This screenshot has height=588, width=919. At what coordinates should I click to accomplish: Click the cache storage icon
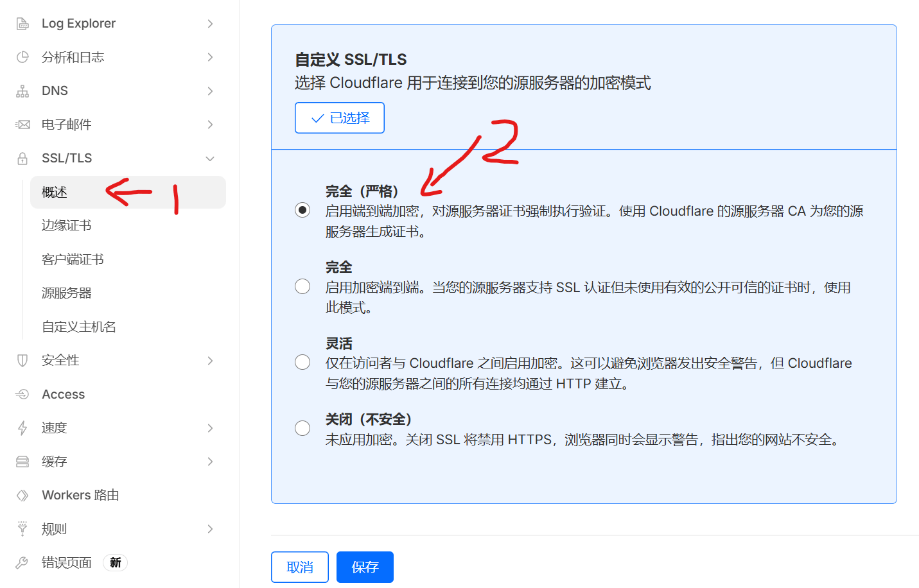tap(22, 462)
